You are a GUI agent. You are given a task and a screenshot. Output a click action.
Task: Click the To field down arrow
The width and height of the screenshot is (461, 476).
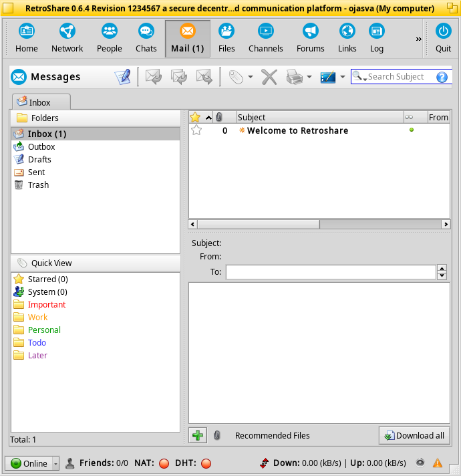(442, 275)
